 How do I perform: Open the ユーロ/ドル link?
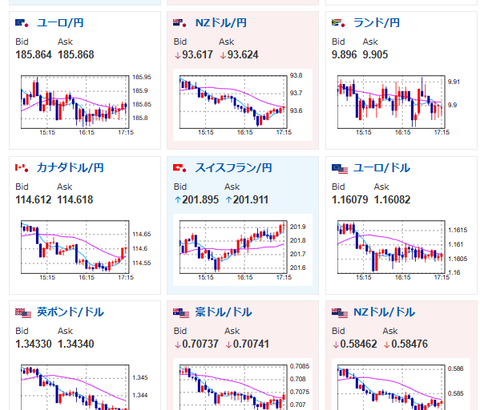pyautogui.click(x=381, y=168)
